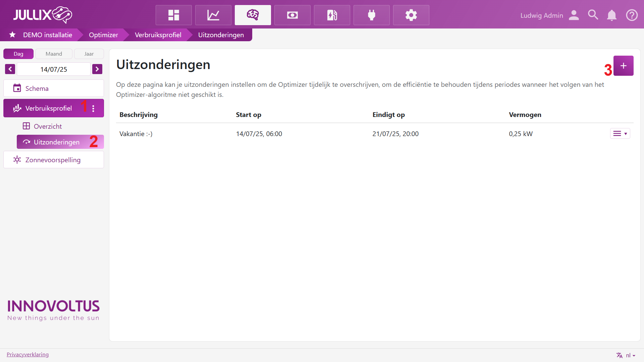Switch to the Maand period view
This screenshot has width=644, height=362.
[54, 54]
